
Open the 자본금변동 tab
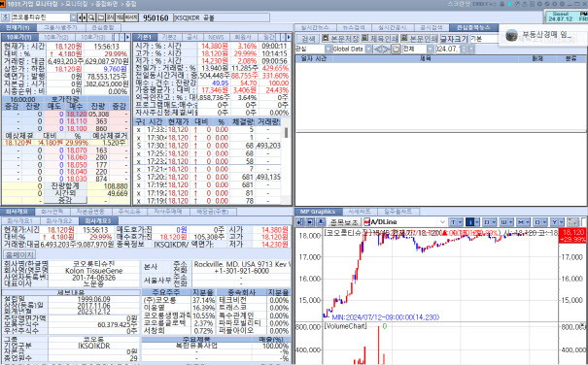[90, 212]
